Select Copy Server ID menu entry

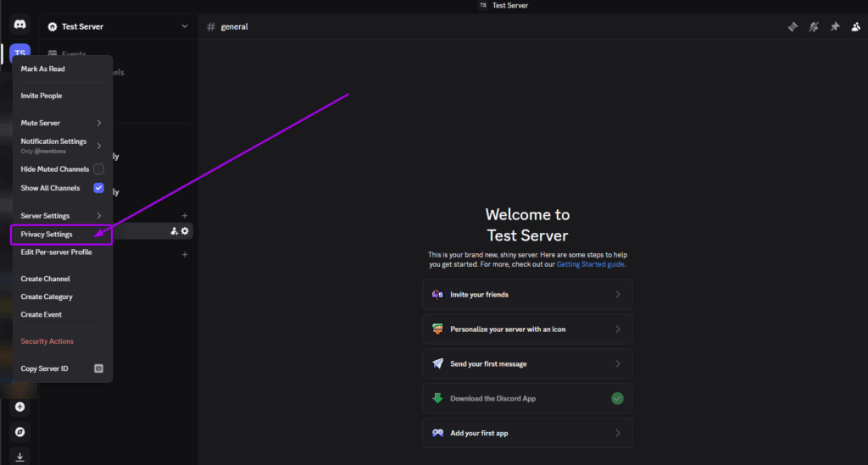click(x=61, y=368)
